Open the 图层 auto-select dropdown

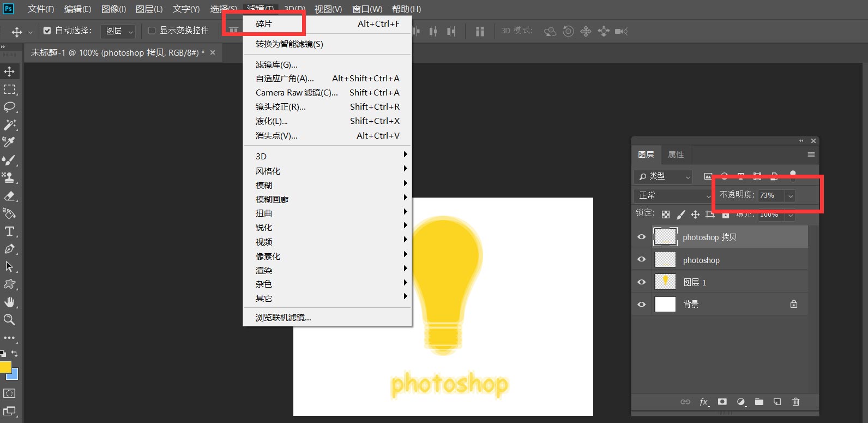pos(118,31)
